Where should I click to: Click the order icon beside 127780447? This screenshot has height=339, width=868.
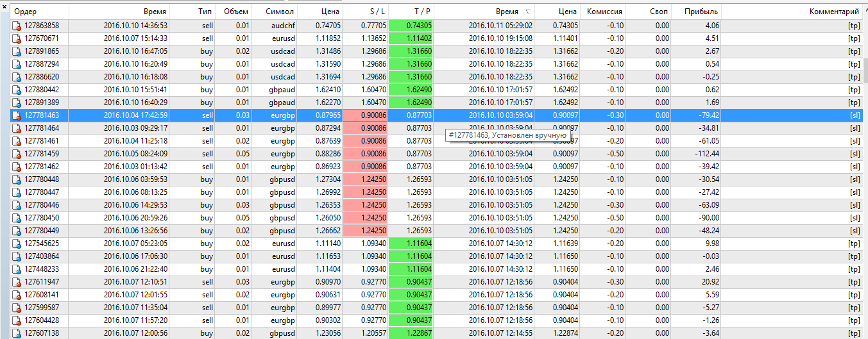pyautogui.click(x=17, y=192)
